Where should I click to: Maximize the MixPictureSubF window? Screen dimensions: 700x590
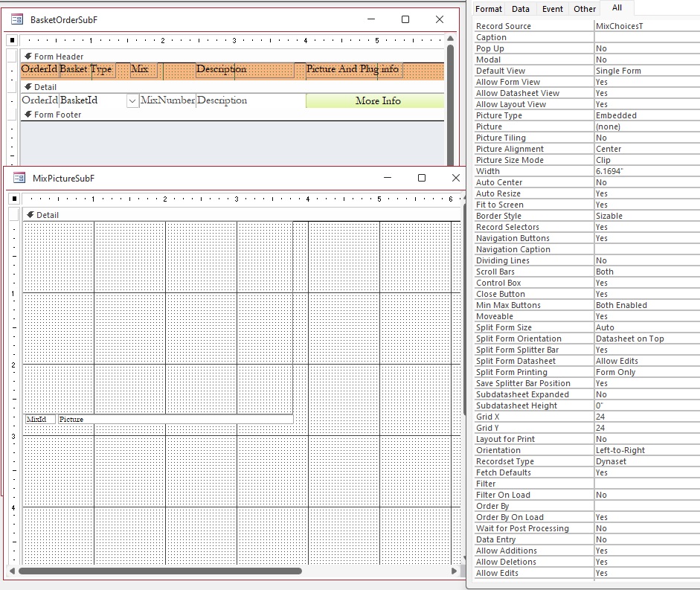coord(422,179)
